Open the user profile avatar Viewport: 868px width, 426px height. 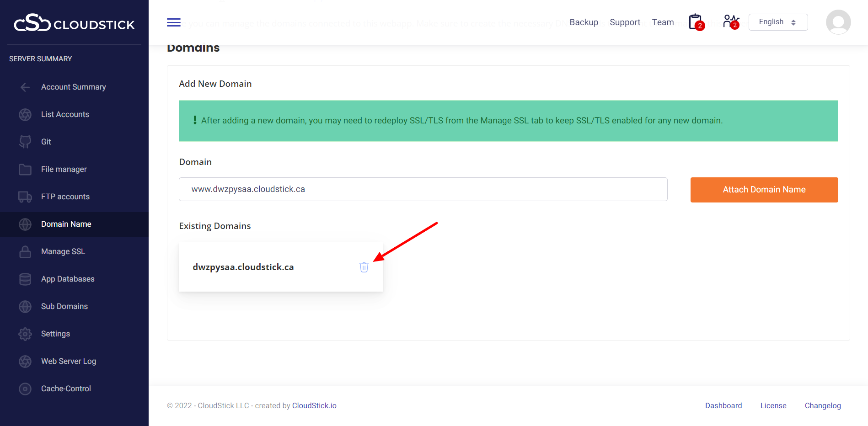click(838, 22)
